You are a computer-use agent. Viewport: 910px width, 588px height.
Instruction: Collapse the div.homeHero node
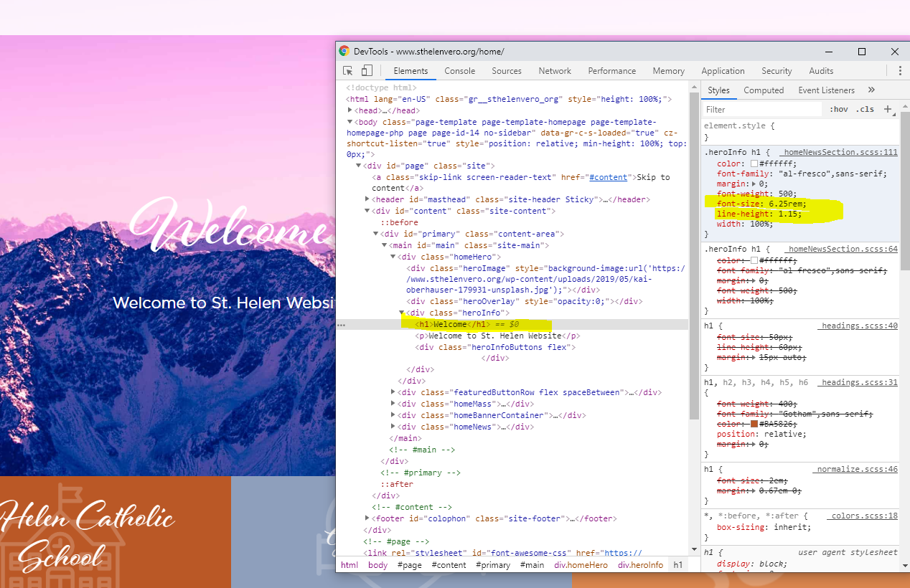[393, 257]
